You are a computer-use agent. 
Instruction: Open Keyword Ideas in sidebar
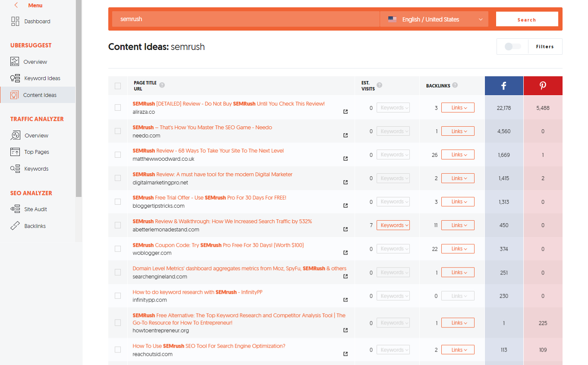click(42, 78)
